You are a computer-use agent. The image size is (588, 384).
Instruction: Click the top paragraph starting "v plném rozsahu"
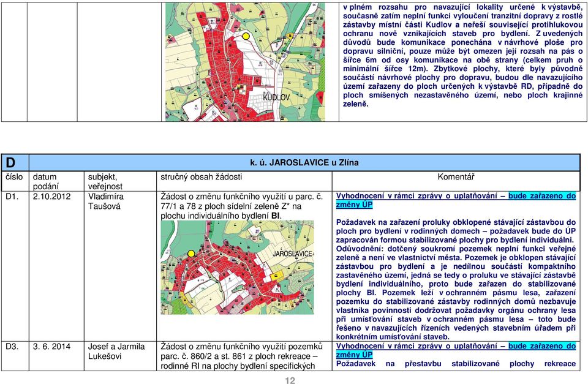pos(463,56)
